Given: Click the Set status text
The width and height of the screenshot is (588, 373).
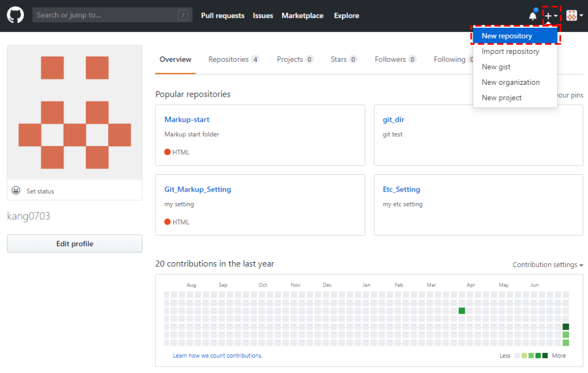Looking at the screenshot, I should click(40, 191).
